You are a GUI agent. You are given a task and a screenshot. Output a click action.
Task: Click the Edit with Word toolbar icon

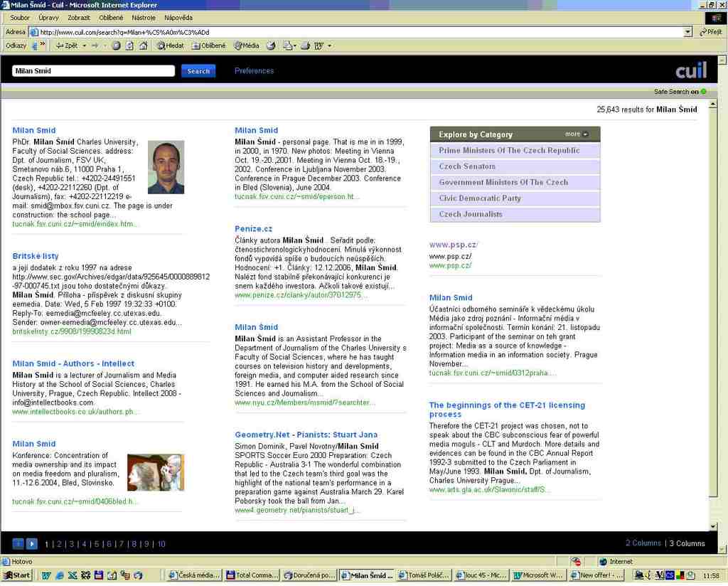coord(318,46)
